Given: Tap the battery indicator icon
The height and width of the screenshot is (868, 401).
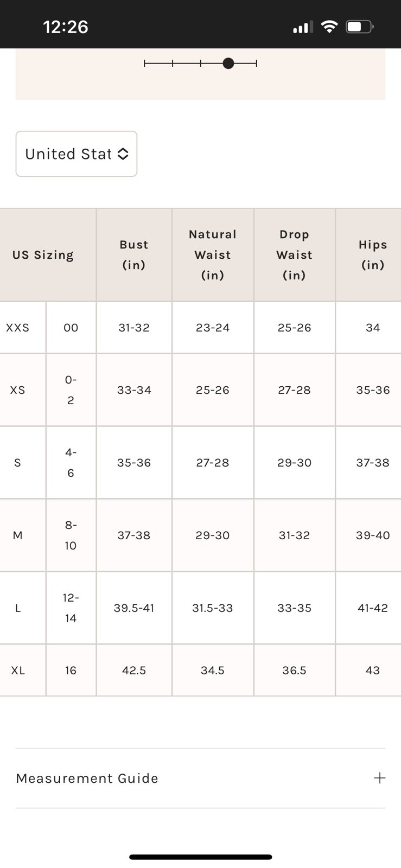Looking at the screenshot, I should point(360,27).
